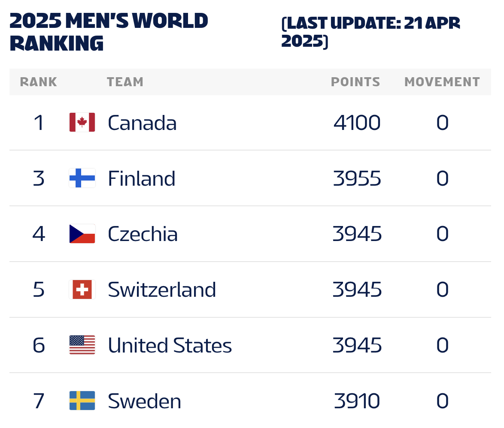The width and height of the screenshot is (504, 428).
Task: Select the Czechia team name
Action: point(143,235)
